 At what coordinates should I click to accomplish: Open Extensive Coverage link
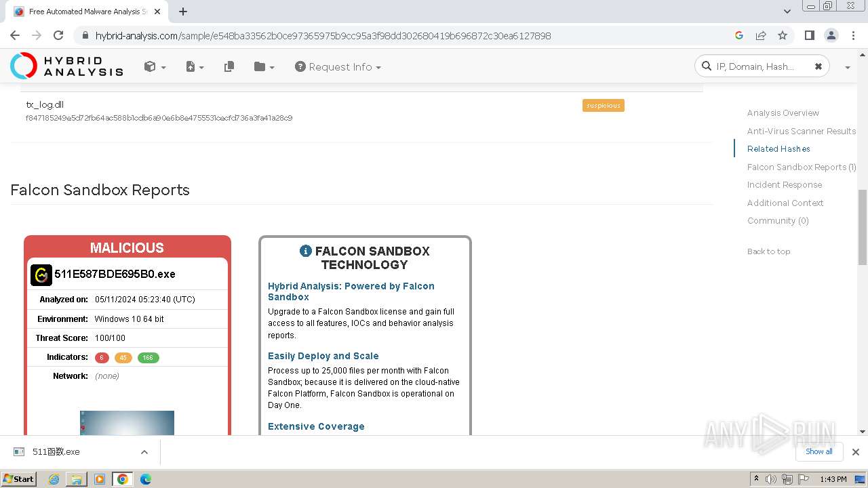316,426
